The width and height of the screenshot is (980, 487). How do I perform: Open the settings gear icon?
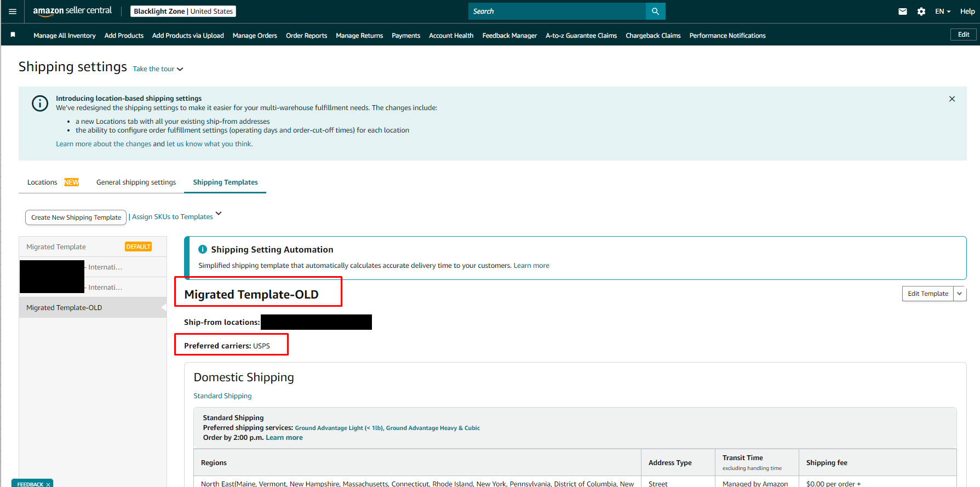pos(921,12)
